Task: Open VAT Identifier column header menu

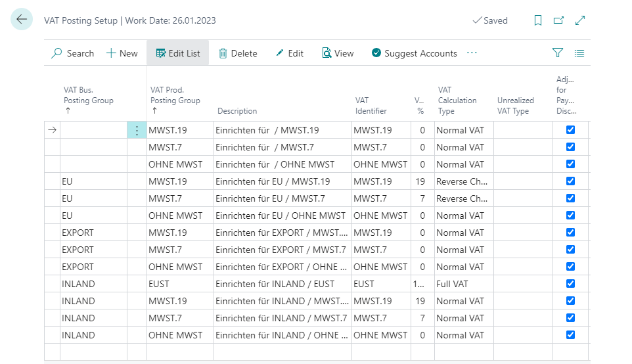Action: 371,106
